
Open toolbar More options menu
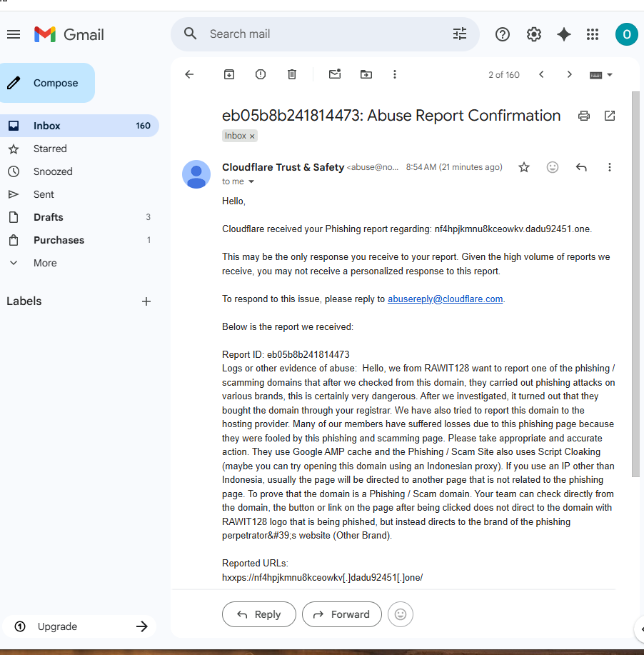click(x=395, y=74)
